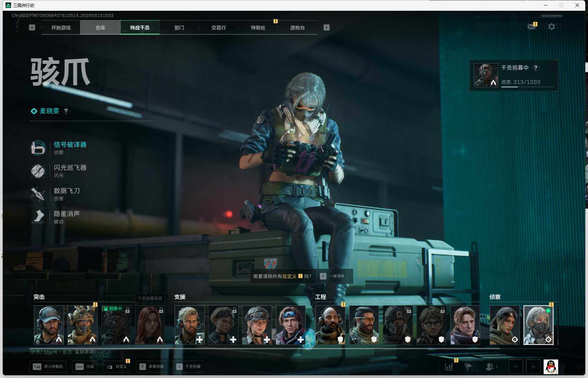Select the locked 工程 operator wearing eyeglasses

431,325
